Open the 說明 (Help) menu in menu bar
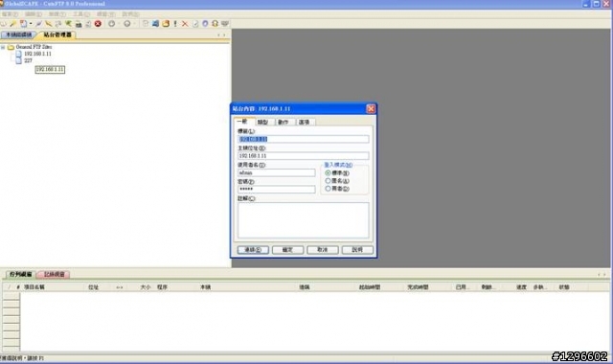613x364 pixels. point(130,14)
